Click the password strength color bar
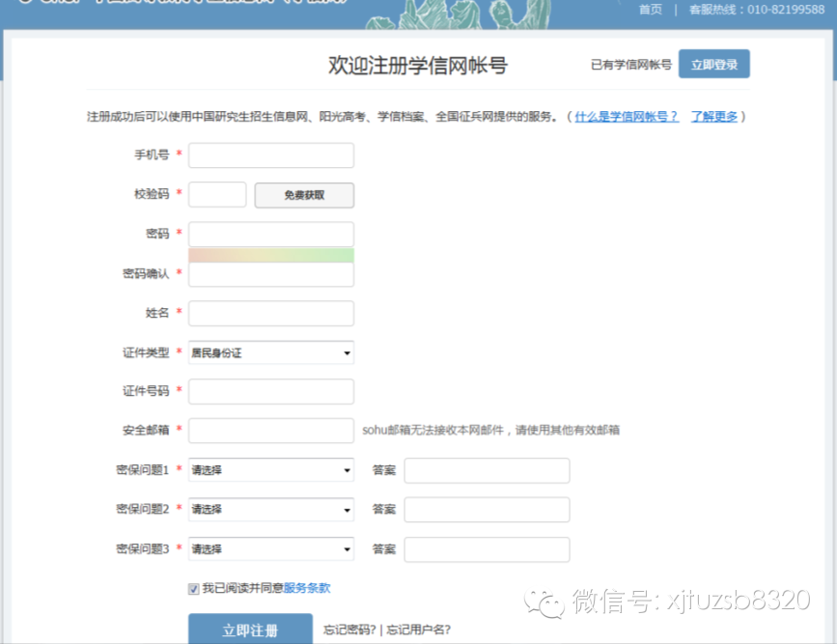The image size is (837, 644). point(271,254)
